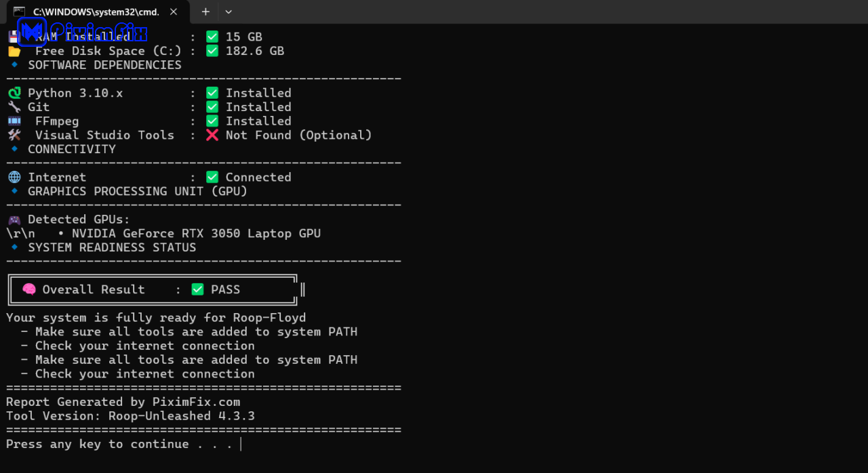Open the new tab profile dropdown chevron

click(x=229, y=12)
